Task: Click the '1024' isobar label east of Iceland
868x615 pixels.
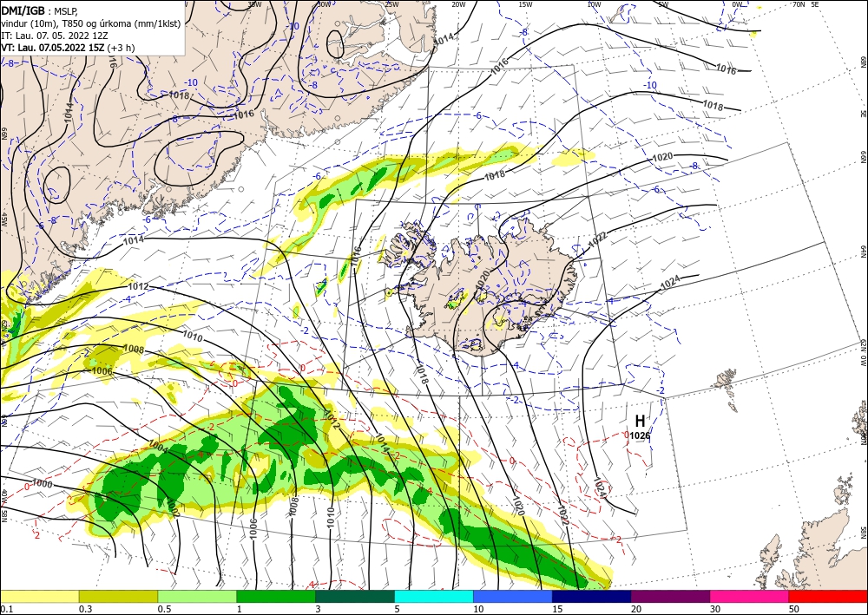Action: click(670, 283)
